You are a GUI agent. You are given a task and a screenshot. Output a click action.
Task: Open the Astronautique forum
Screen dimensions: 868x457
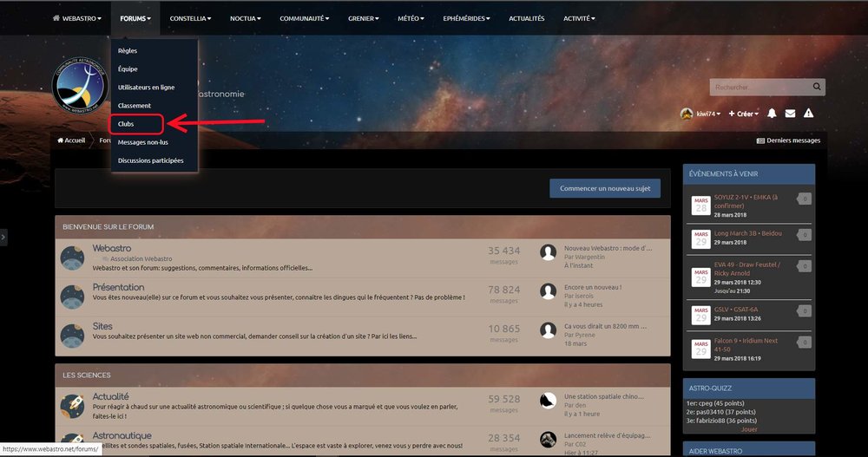(x=122, y=435)
